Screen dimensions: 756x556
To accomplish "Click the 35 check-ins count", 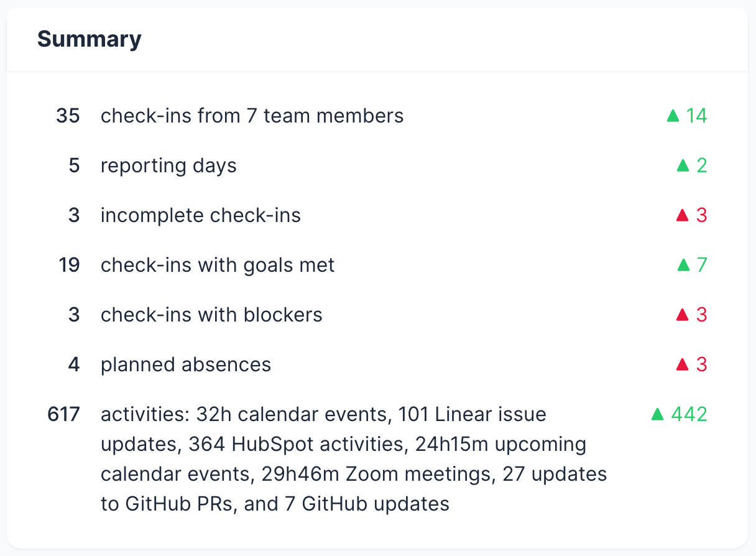I will tap(68, 116).
